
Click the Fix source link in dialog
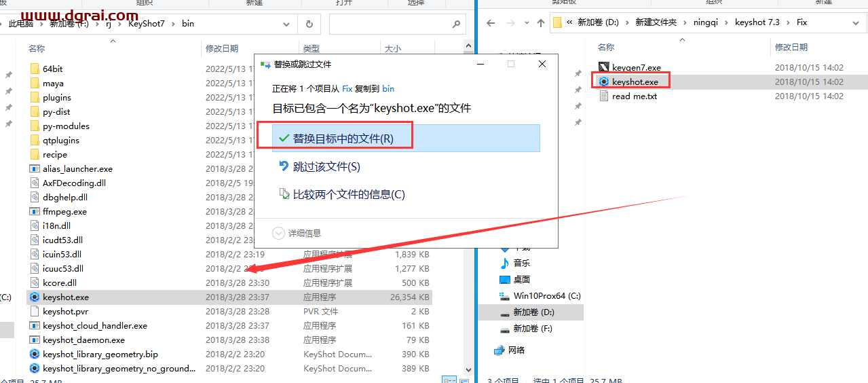(x=347, y=88)
